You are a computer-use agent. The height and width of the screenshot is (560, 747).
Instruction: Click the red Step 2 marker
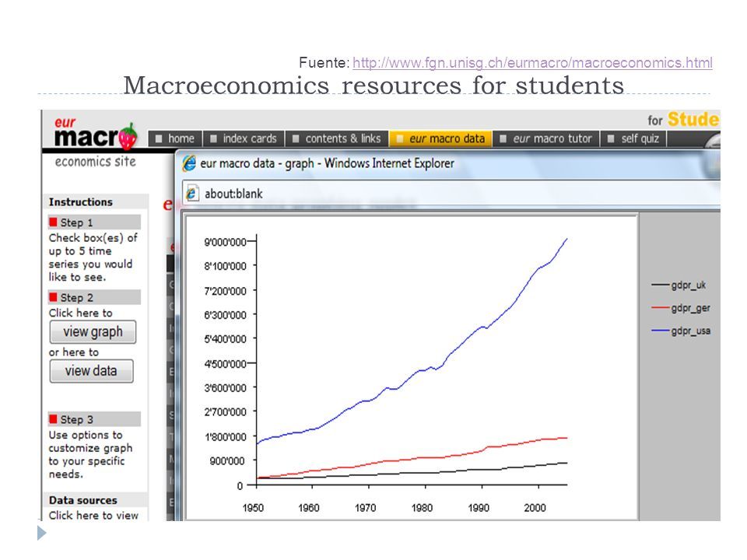coord(53,297)
